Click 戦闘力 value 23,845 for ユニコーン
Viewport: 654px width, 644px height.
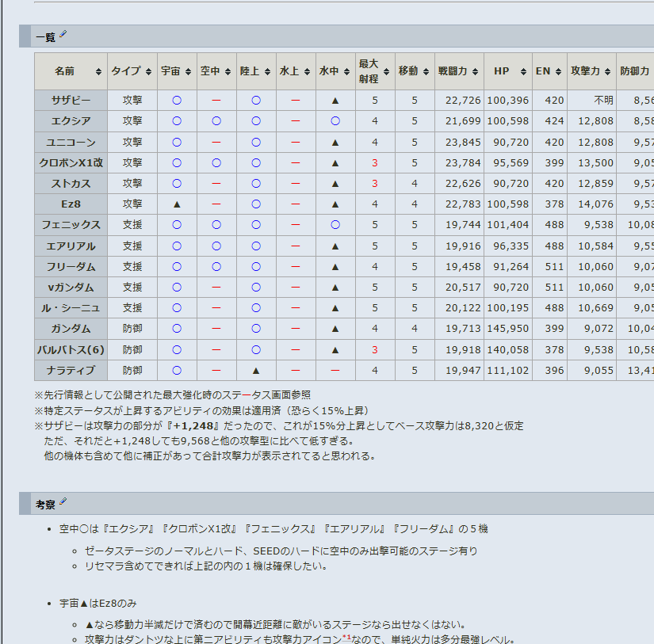(463, 142)
